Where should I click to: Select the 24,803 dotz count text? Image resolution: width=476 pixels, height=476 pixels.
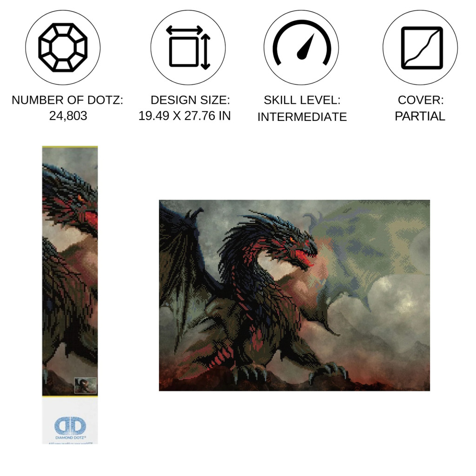coord(68,116)
